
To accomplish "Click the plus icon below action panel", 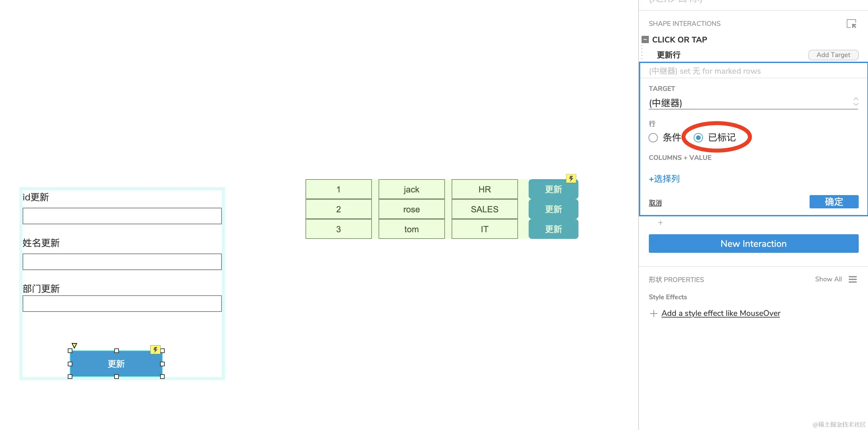I will click(660, 223).
